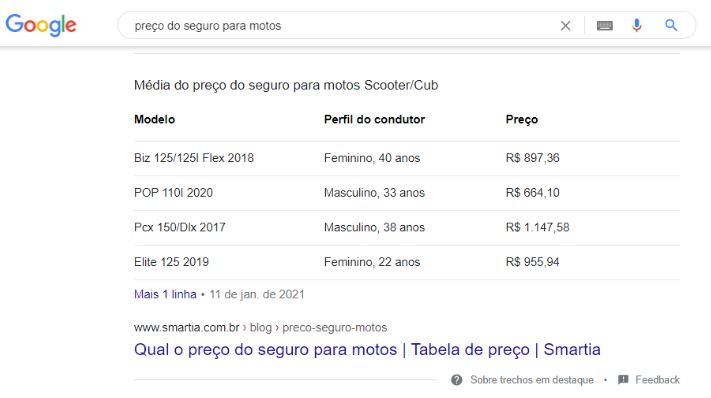Click the Feedback text link

657,380
